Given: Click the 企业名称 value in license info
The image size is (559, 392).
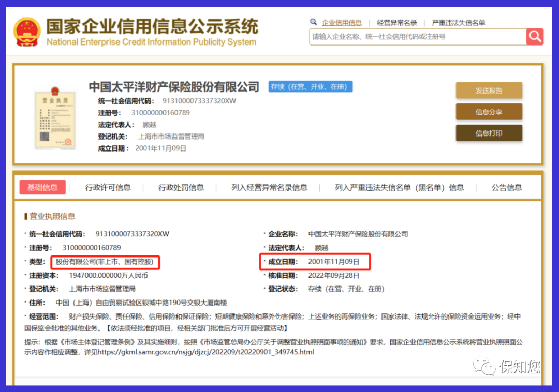Looking at the screenshot, I should (358, 234).
